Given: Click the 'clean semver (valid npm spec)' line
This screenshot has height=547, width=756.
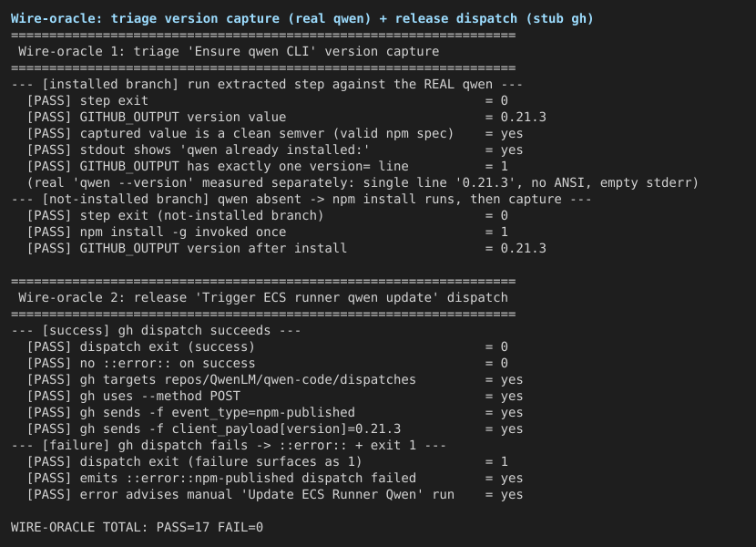Looking at the screenshot, I should coord(275,134).
